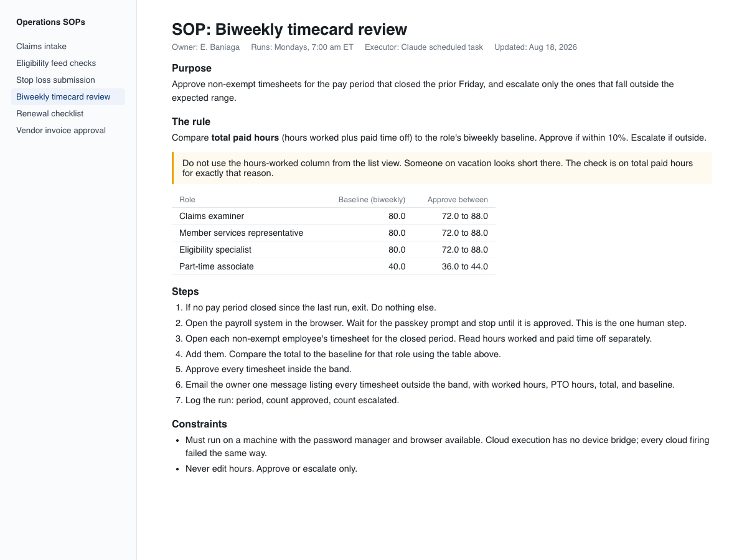
Task: Click the yellow hours-worked warning callout
Action: pyautogui.click(x=442, y=168)
